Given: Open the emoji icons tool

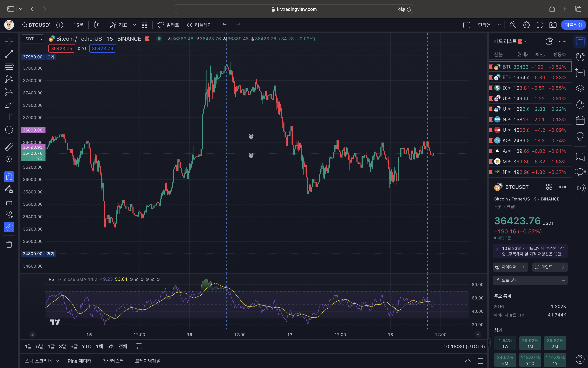Looking at the screenshot, I should coord(9,130).
